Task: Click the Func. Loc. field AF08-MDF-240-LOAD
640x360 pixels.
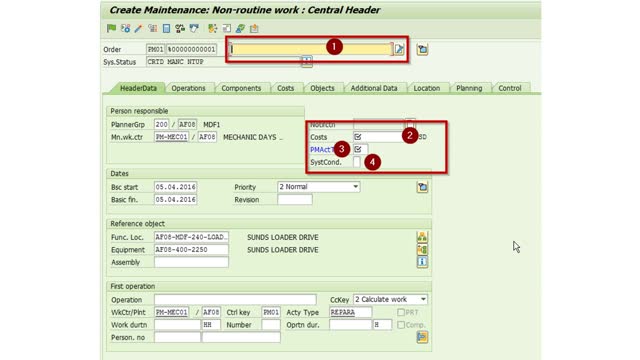Action: [x=191, y=237]
